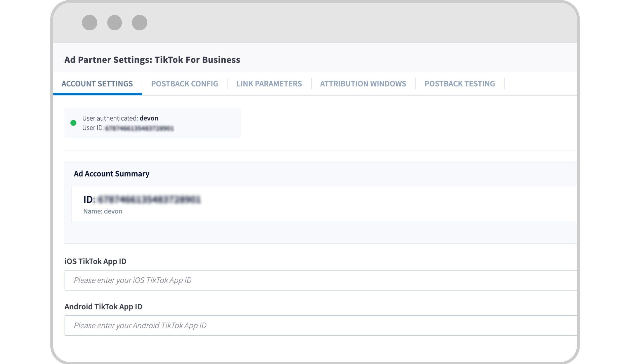Click the authenticated username devon

pos(149,118)
